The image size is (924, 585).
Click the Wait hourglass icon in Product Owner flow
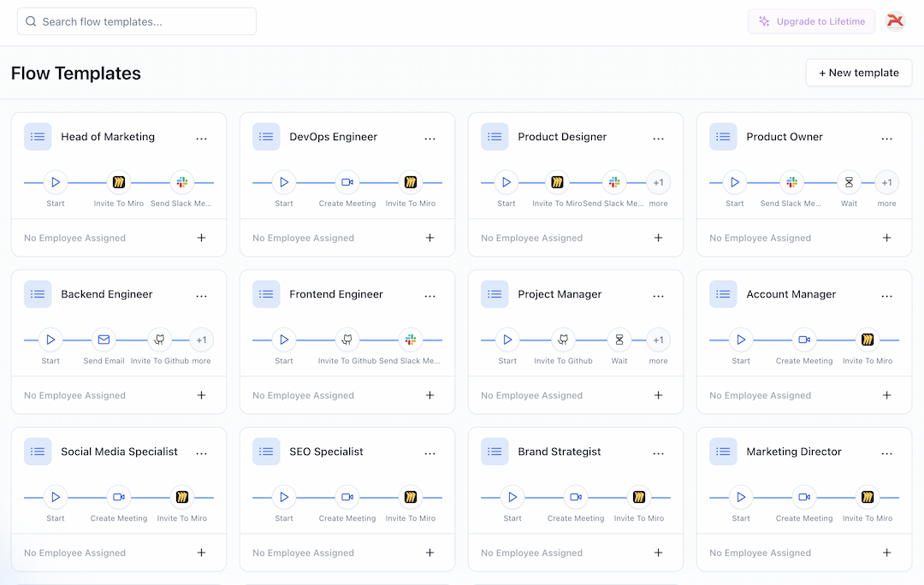tap(849, 182)
